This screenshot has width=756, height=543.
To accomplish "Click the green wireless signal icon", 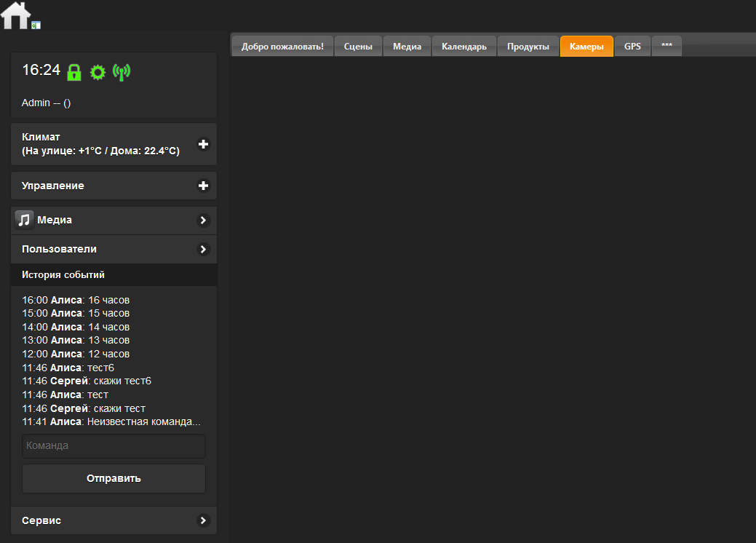I will pos(122,72).
